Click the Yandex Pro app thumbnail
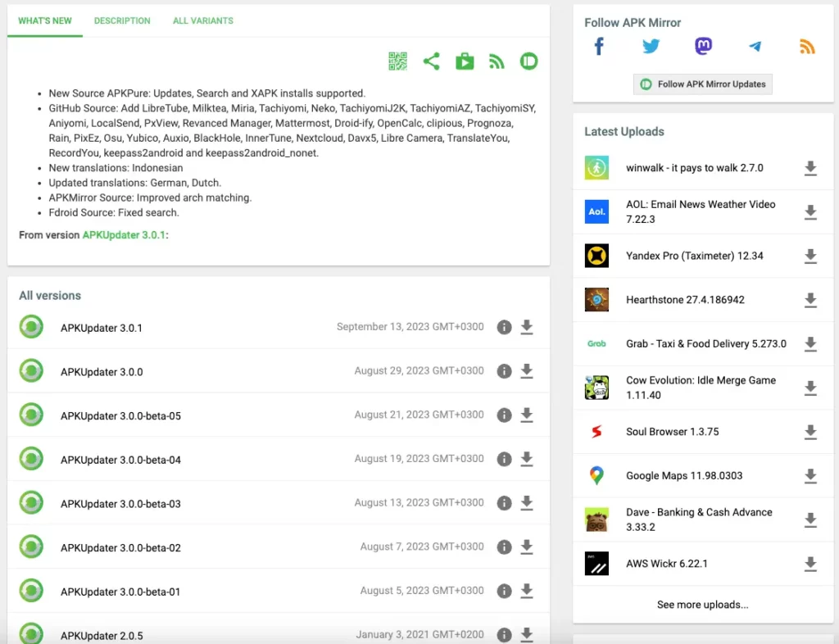This screenshot has height=644, width=839. [x=596, y=256]
